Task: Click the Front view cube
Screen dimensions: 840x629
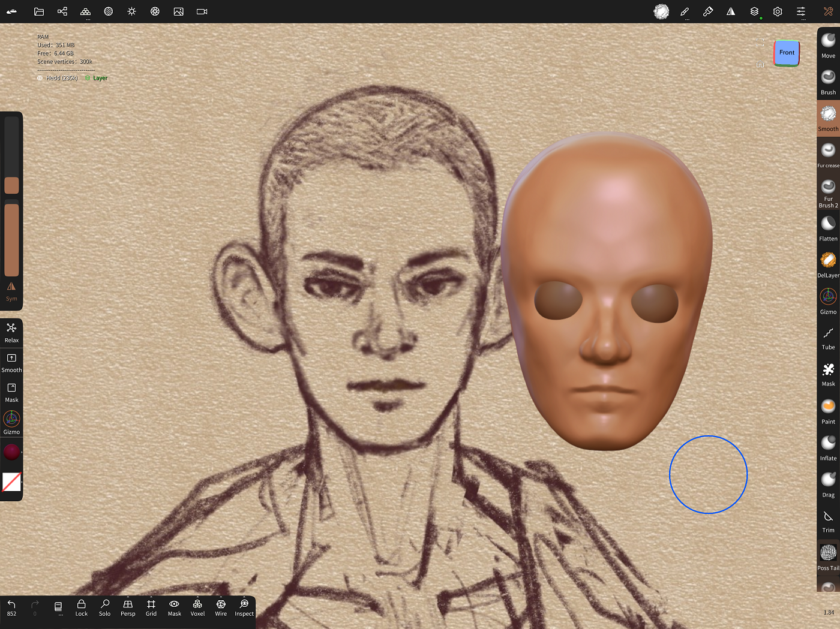Action: [x=787, y=53]
